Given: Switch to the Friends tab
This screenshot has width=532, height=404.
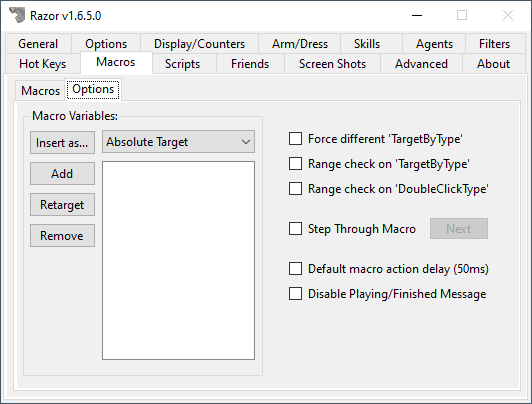Looking at the screenshot, I should click(250, 64).
